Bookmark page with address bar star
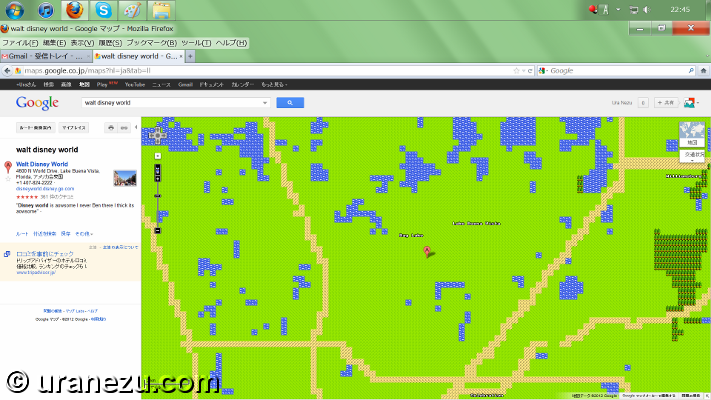 [516, 71]
